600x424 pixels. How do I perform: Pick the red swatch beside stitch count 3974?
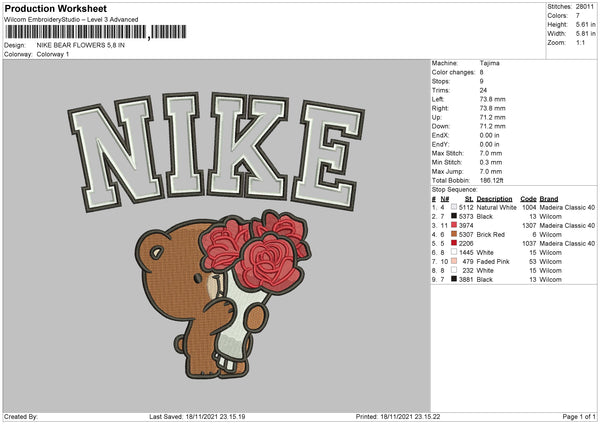(454, 225)
